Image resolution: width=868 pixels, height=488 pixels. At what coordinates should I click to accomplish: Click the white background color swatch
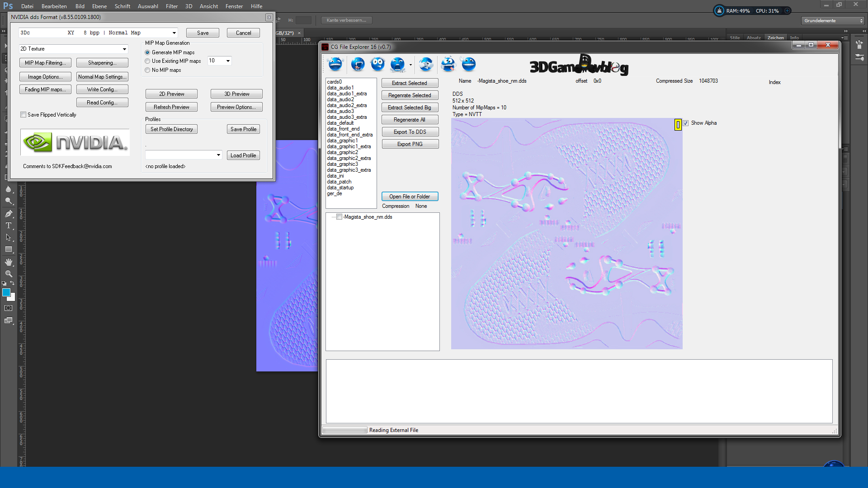click(12, 298)
